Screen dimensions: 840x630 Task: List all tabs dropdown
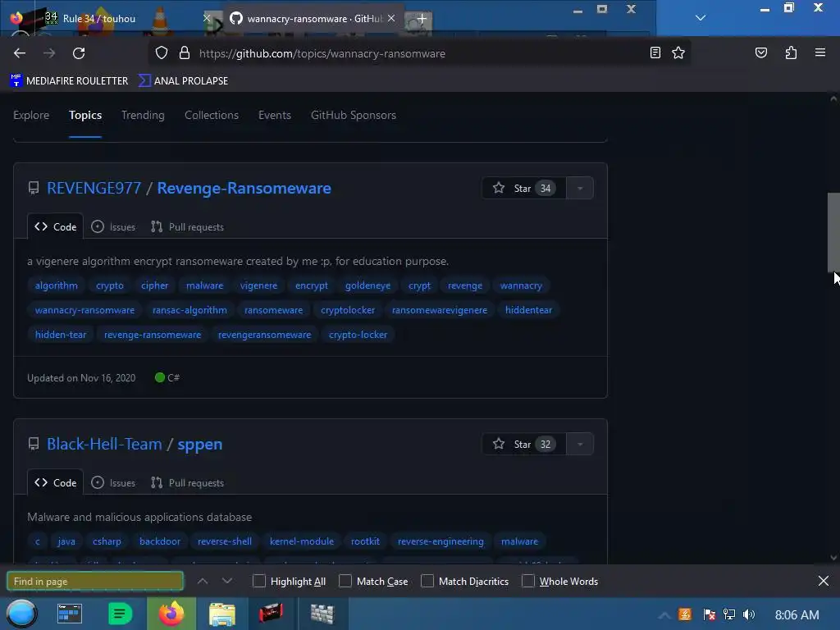[x=701, y=18]
